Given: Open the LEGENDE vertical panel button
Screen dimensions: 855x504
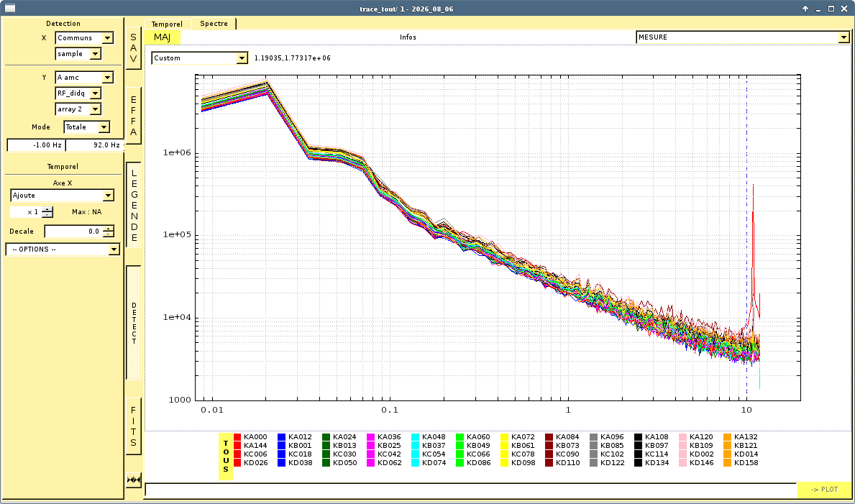Looking at the screenshot, I should point(134,205).
